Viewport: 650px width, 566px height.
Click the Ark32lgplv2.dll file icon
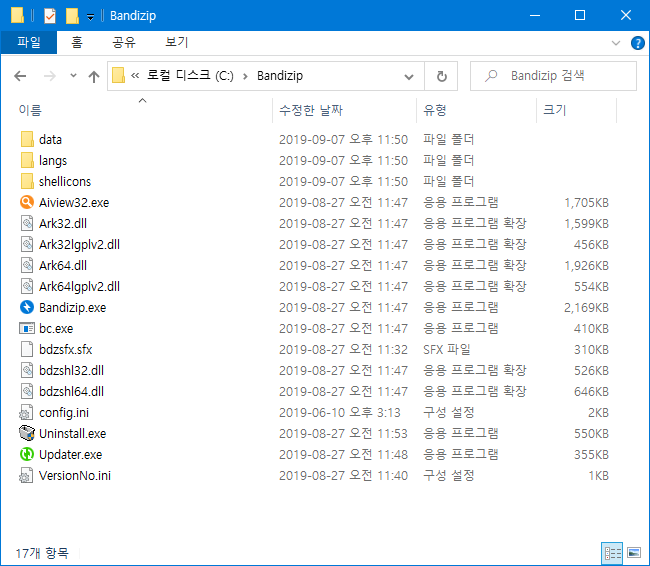(27, 244)
